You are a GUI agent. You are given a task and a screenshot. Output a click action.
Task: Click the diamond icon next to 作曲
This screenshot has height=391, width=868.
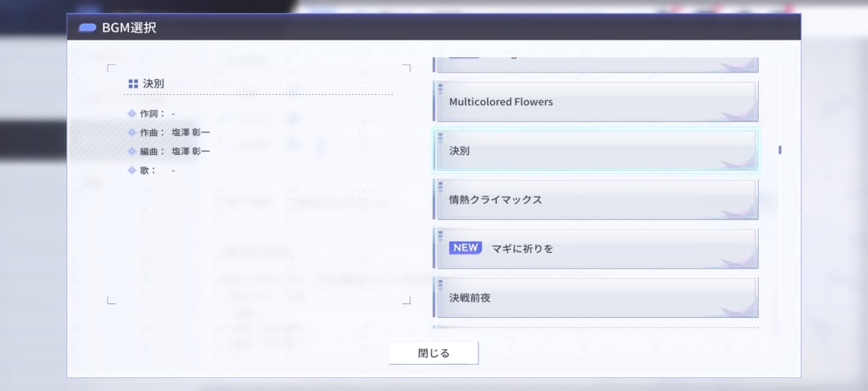(132, 133)
